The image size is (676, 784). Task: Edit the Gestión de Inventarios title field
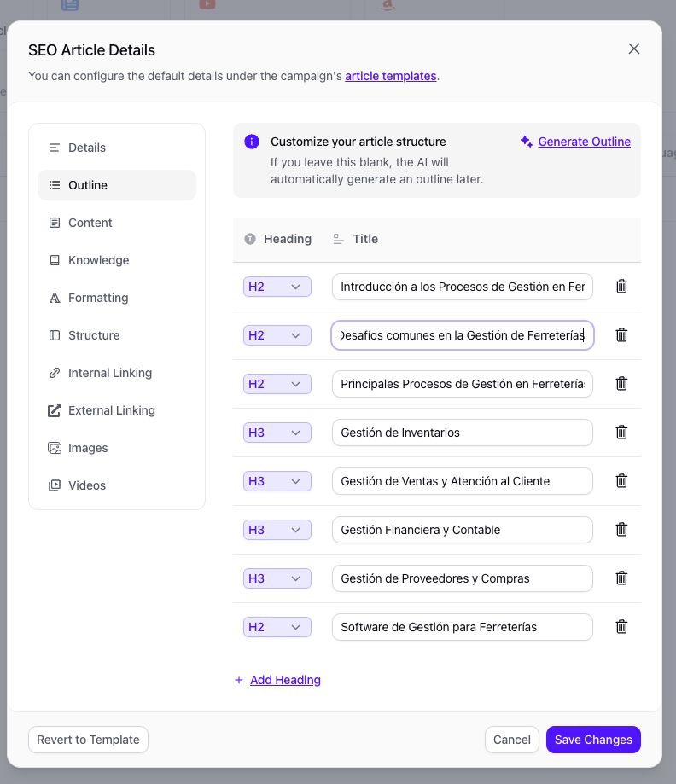click(x=463, y=433)
